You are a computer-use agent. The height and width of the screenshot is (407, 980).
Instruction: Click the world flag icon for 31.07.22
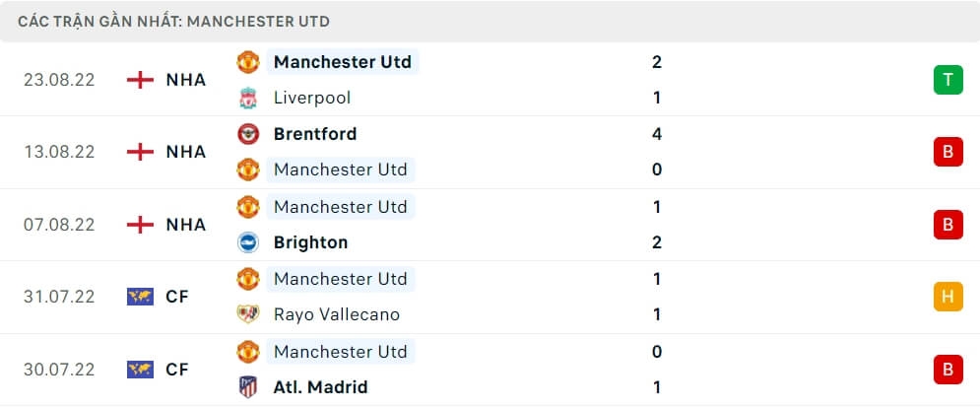point(141,297)
